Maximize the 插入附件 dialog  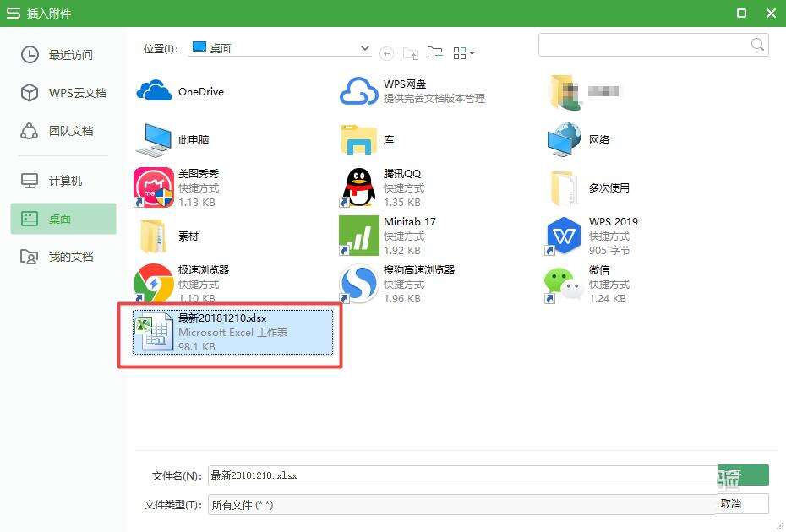741,13
